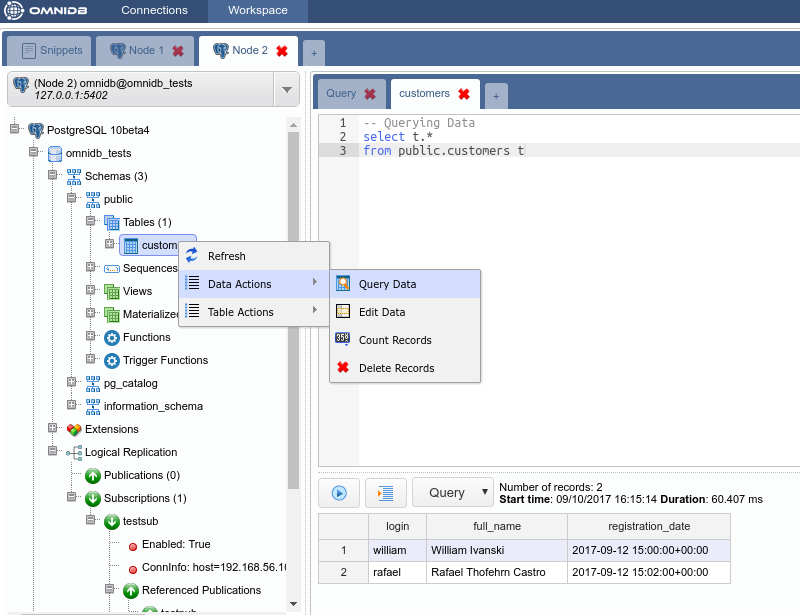This screenshot has height=615, width=800.
Task: Expand the pg_catalog schema node
Action: tap(72, 383)
